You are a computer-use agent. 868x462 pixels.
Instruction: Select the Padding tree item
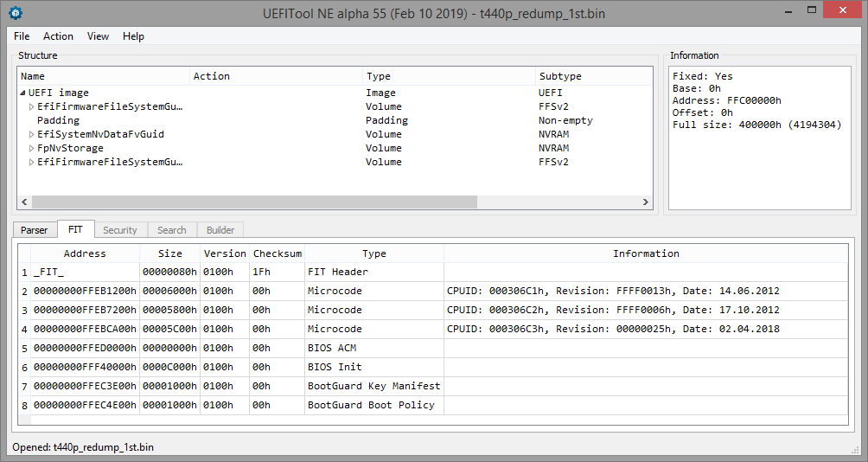pyautogui.click(x=58, y=120)
